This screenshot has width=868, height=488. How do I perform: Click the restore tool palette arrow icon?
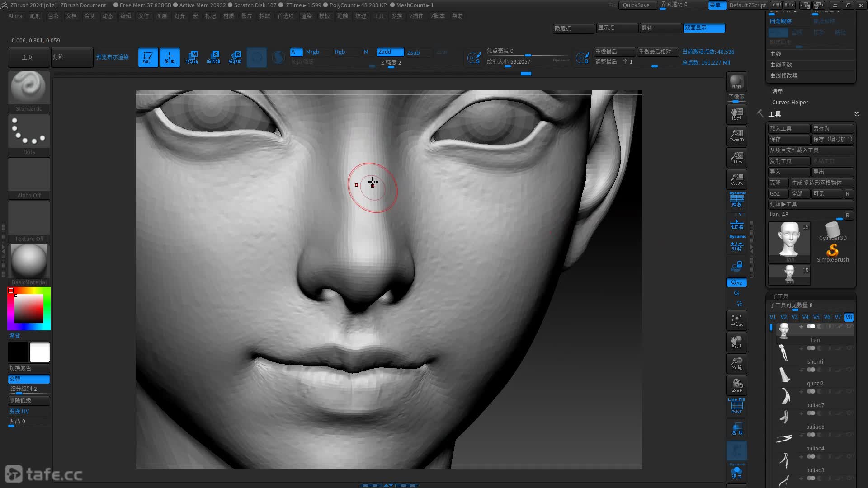click(x=857, y=114)
